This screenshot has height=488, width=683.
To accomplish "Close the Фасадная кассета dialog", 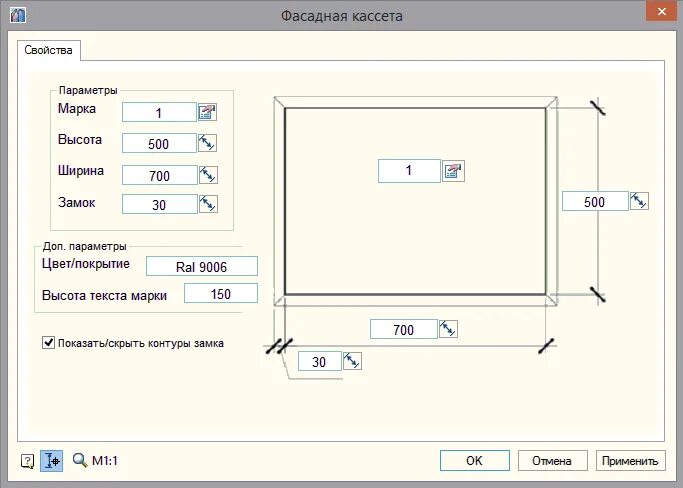I will pyautogui.click(x=661, y=11).
